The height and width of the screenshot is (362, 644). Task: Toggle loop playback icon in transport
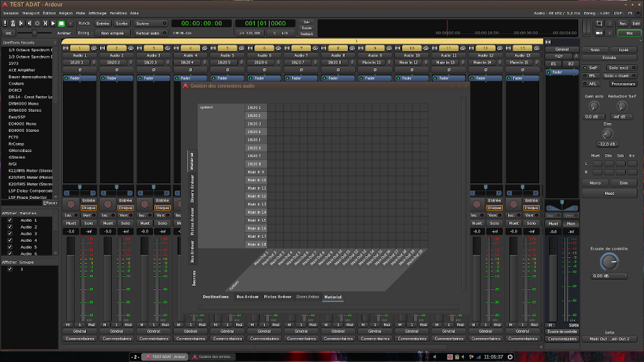36,23
